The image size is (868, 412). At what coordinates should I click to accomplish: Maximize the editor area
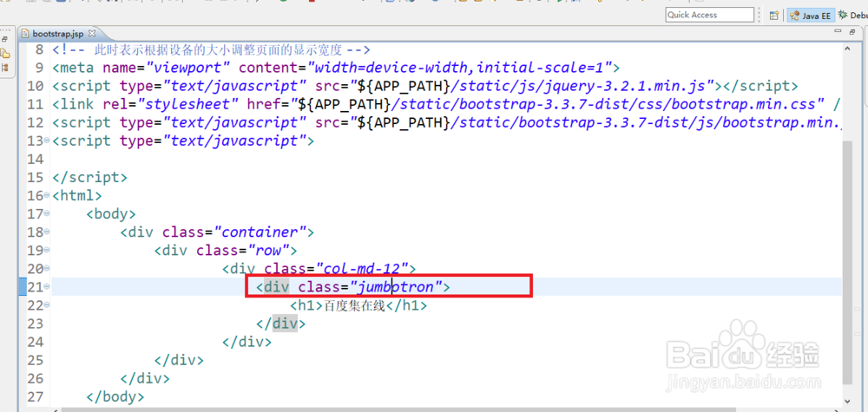point(852,33)
